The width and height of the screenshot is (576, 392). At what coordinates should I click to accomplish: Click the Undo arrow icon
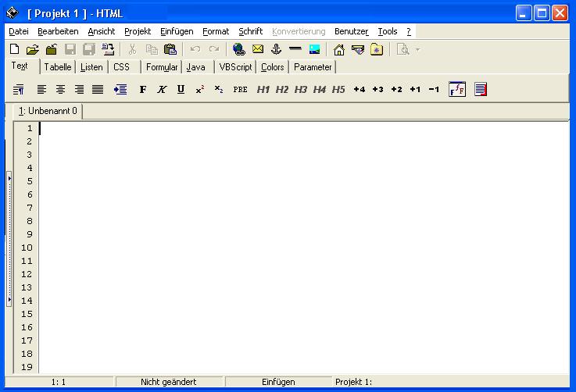pyautogui.click(x=195, y=49)
